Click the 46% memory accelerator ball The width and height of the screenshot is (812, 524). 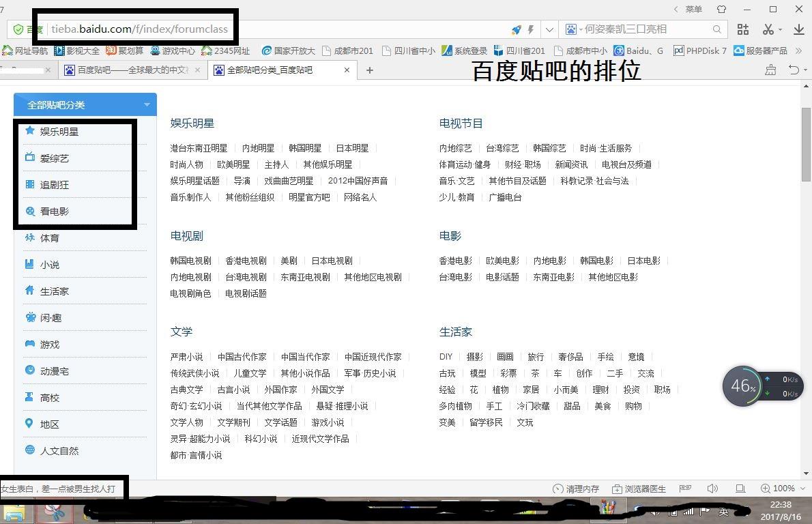(x=742, y=386)
